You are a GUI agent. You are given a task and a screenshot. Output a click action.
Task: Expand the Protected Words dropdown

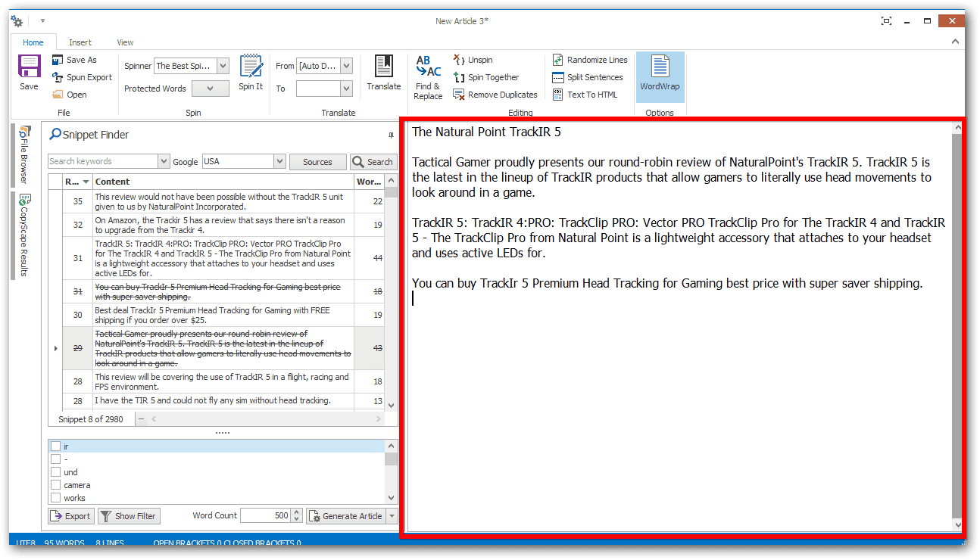pos(211,89)
